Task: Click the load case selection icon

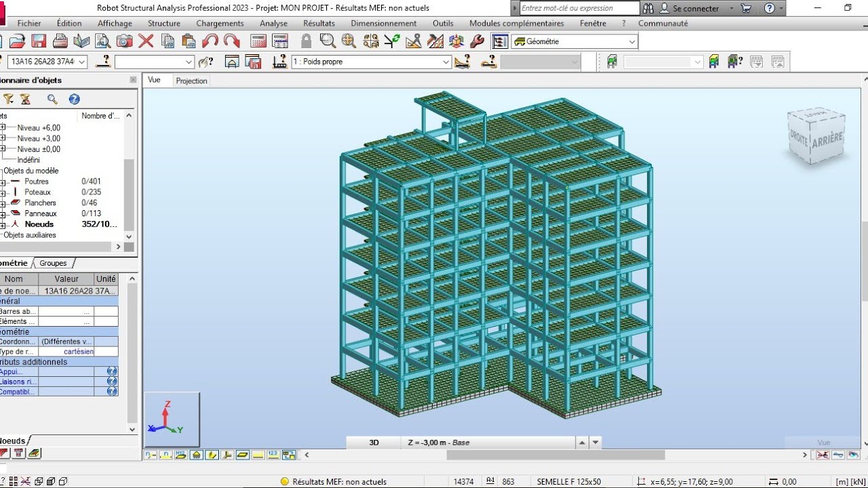Action: pos(279,62)
